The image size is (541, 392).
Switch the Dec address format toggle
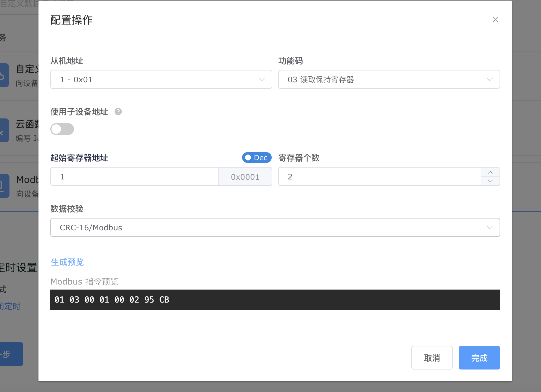click(x=257, y=158)
